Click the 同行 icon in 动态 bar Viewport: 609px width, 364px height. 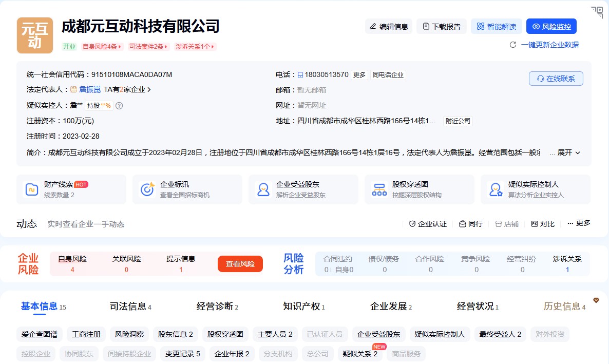[x=462, y=224]
